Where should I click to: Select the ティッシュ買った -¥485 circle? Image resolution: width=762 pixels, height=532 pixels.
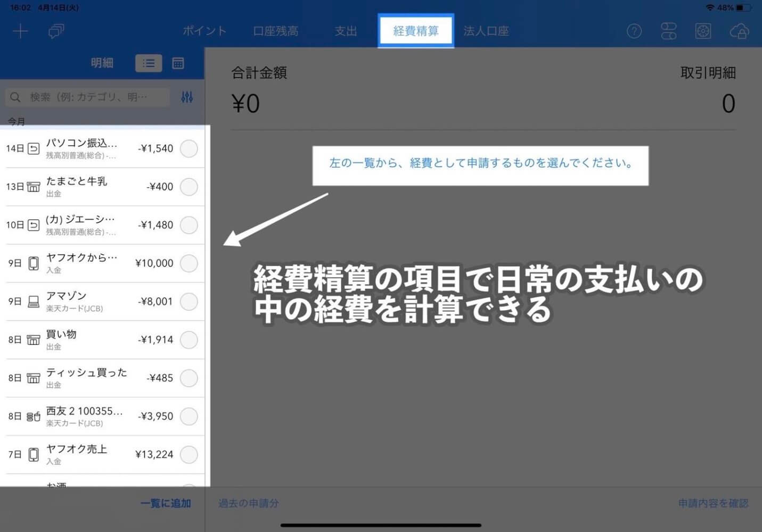click(x=189, y=378)
